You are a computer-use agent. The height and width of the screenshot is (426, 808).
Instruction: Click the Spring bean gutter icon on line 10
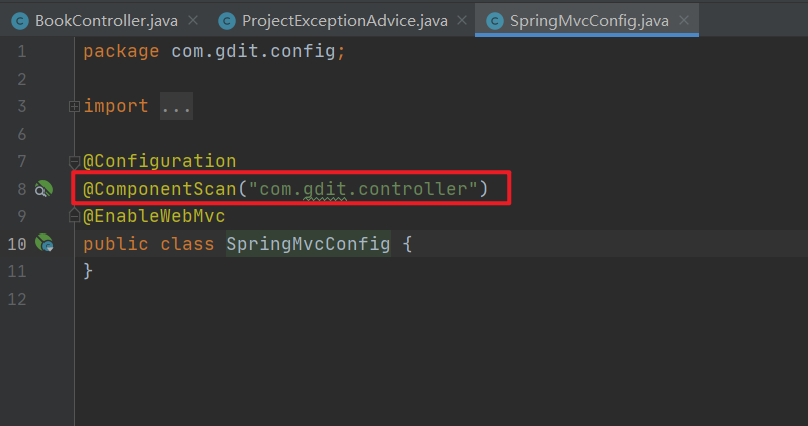pyautogui.click(x=44, y=243)
